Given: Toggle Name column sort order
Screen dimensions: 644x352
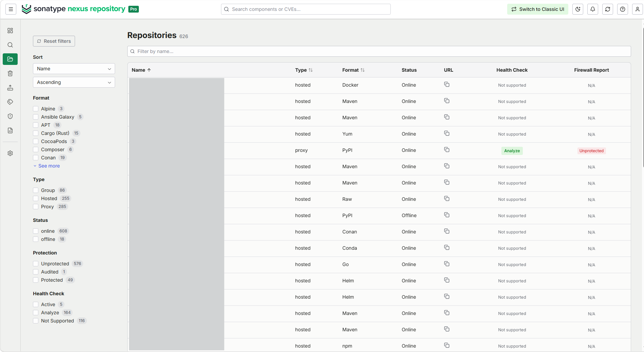Looking at the screenshot, I should pyautogui.click(x=141, y=70).
